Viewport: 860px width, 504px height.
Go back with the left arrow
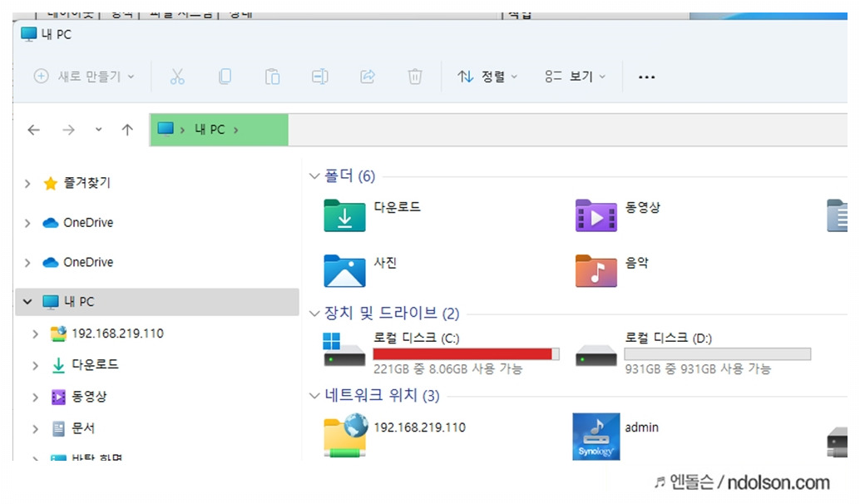(34, 130)
